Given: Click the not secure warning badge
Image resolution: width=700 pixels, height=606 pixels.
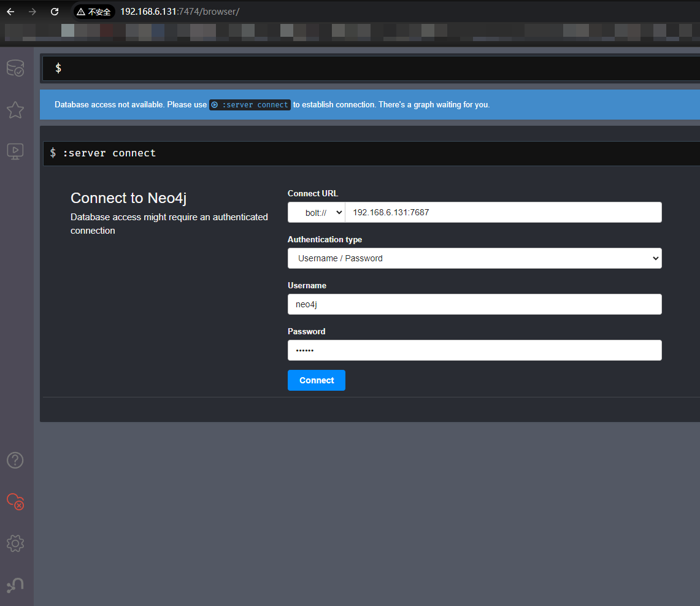Looking at the screenshot, I should [94, 12].
